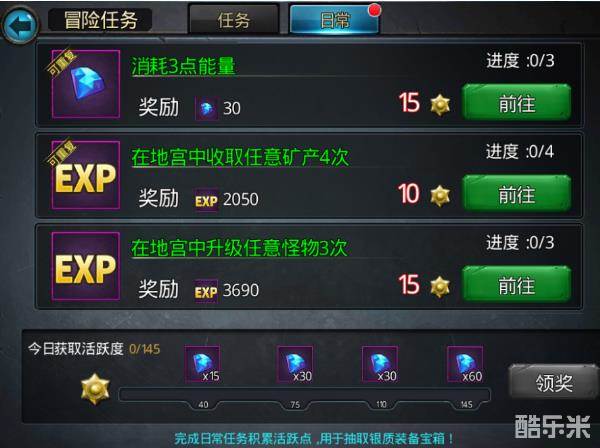Click 前往 for the 消耗3点能量 quest
600x448 pixels.
(x=517, y=103)
